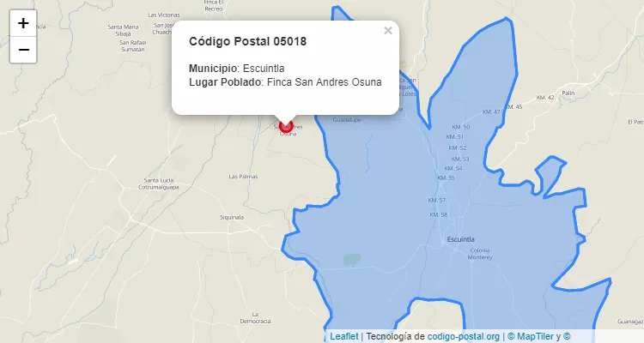Click the Las Palmas place label
This screenshot has height=343, width=644.
(x=243, y=177)
